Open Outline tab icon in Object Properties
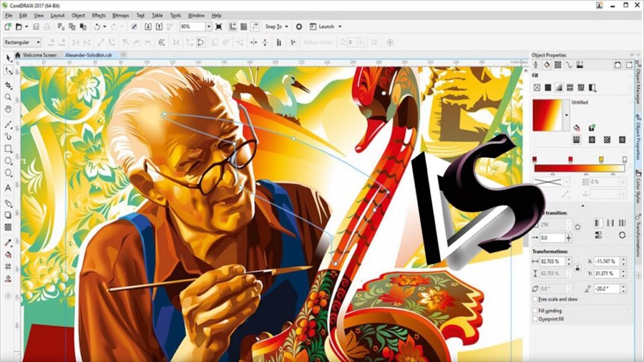644x362 pixels. [536, 65]
